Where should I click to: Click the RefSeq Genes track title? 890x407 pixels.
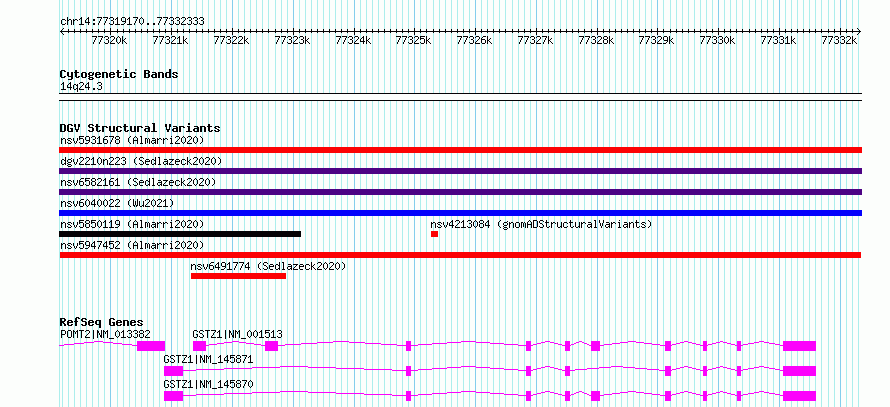coord(102,322)
